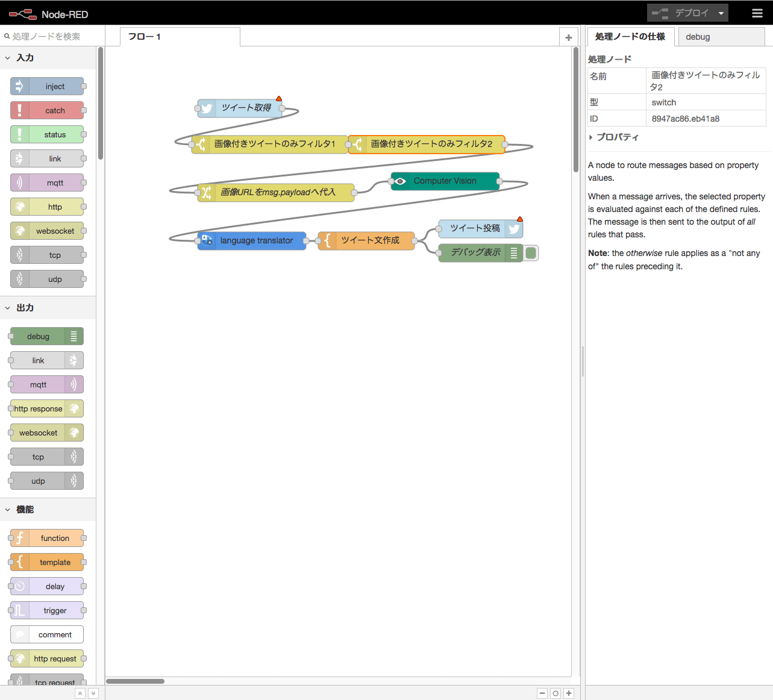Select the language translator node
Viewport: 773px width, 700px height.
(252, 240)
